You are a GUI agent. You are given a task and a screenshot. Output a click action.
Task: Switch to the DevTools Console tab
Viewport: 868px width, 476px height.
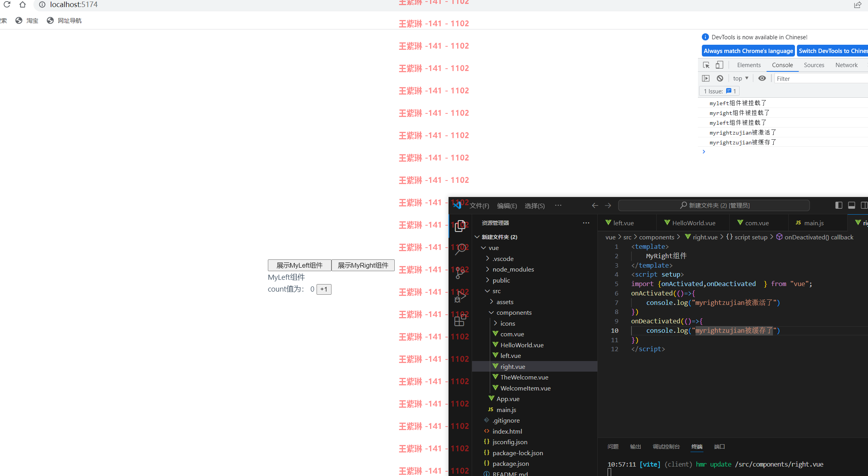click(x=782, y=65)
